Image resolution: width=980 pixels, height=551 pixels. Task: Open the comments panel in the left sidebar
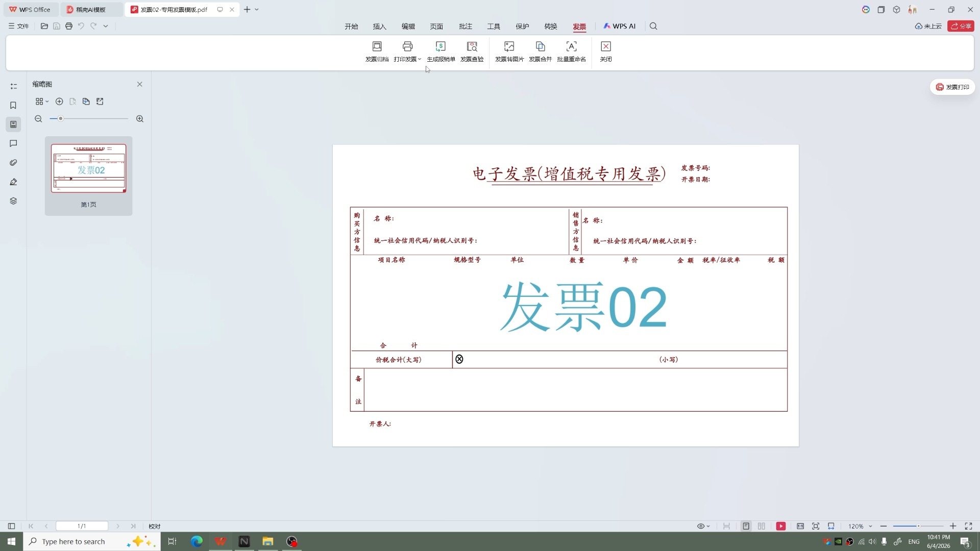pos(13,144)
